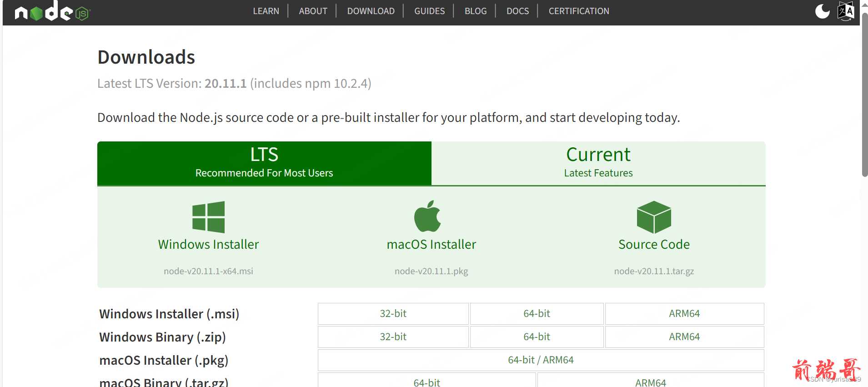Click the Latest LTS Version 20.11.1 text

[234, 84]
